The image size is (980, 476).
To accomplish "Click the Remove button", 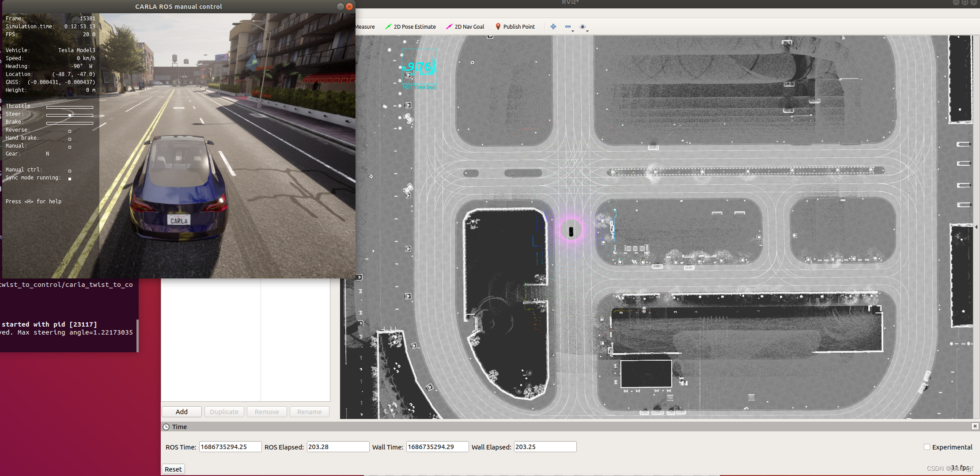I will point(267,411).
